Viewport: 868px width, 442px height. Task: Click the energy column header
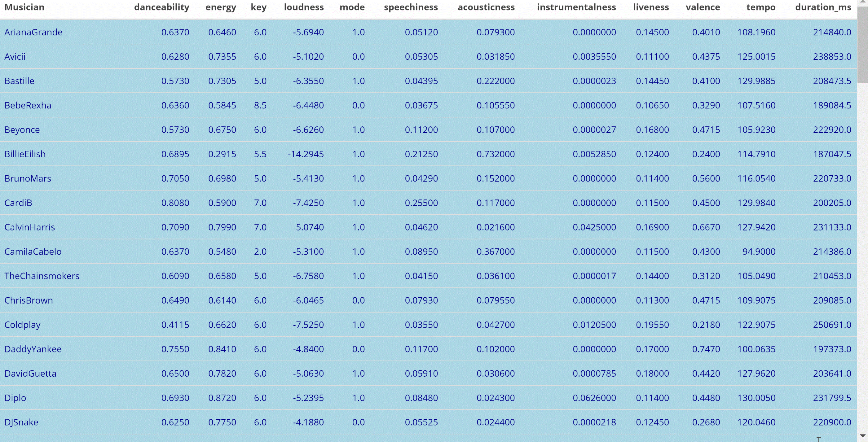[x=221, y=7]
